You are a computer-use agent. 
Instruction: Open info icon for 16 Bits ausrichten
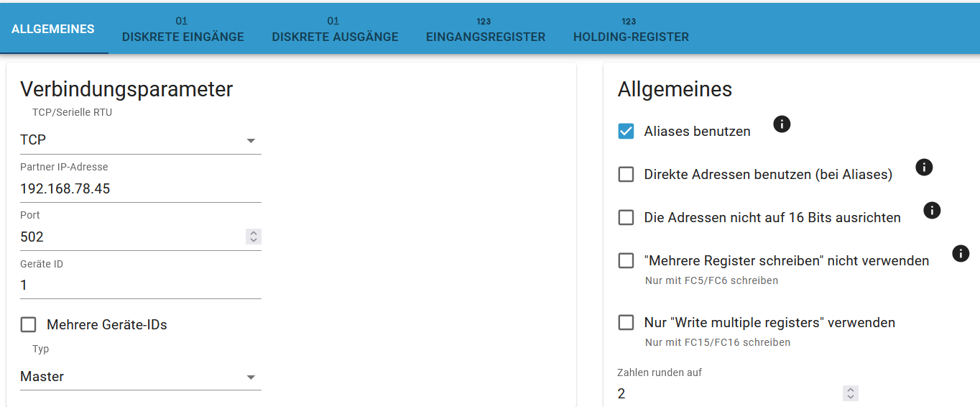(x=932, y=210)
